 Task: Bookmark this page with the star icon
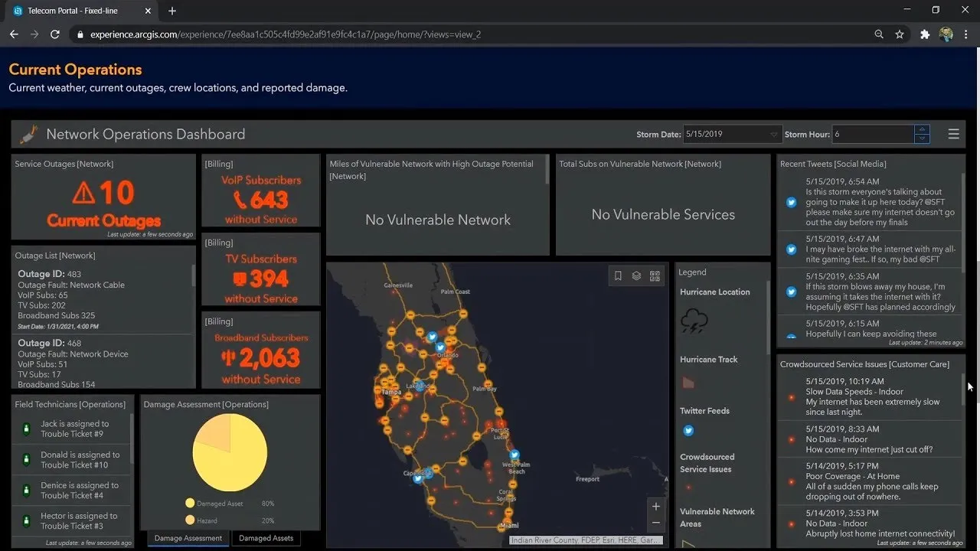(900, 34)
